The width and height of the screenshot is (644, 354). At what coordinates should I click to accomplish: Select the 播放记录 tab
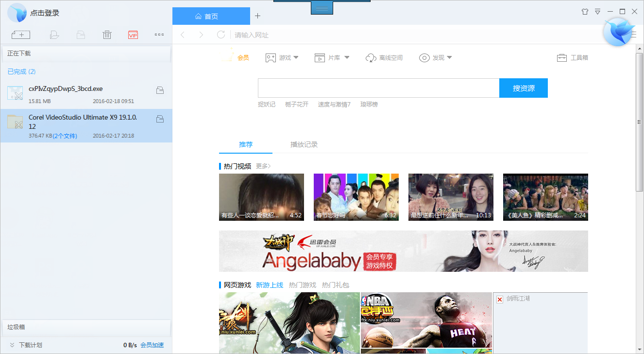point(304,145)
